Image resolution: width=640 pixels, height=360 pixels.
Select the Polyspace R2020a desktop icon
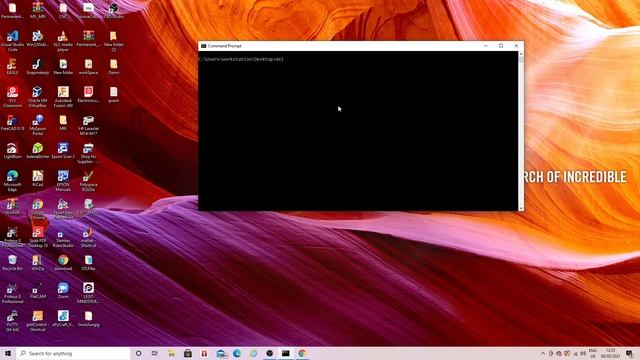[88, 181]
